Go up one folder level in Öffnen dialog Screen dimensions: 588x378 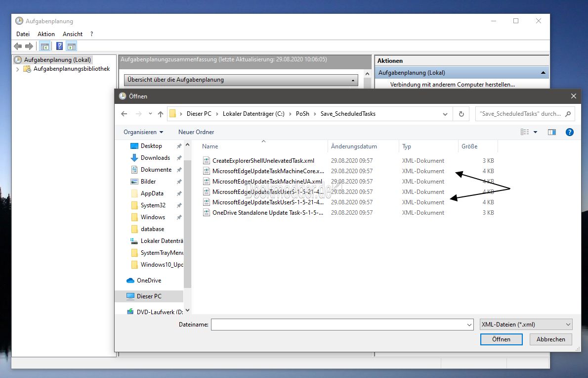point(161,114)
